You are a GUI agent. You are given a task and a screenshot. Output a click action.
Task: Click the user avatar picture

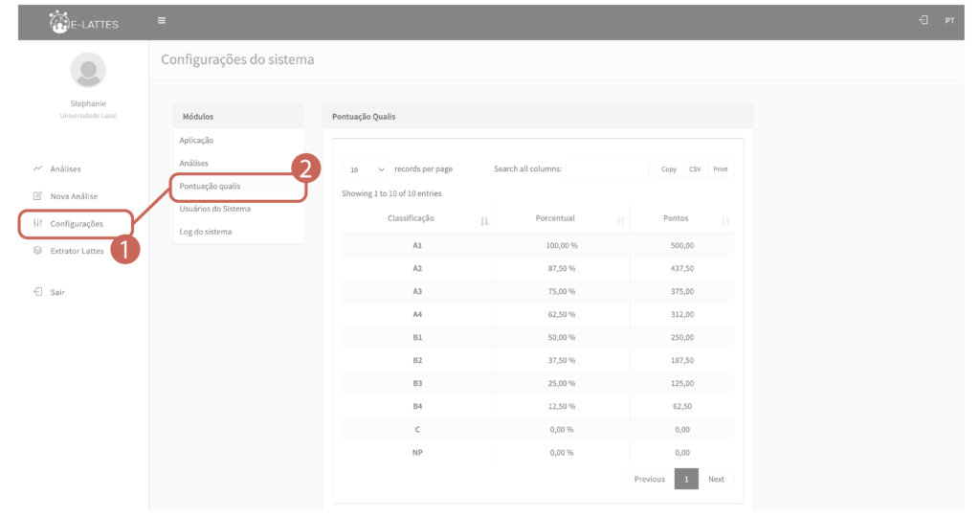pyautogui.click(x=88, y=70)
